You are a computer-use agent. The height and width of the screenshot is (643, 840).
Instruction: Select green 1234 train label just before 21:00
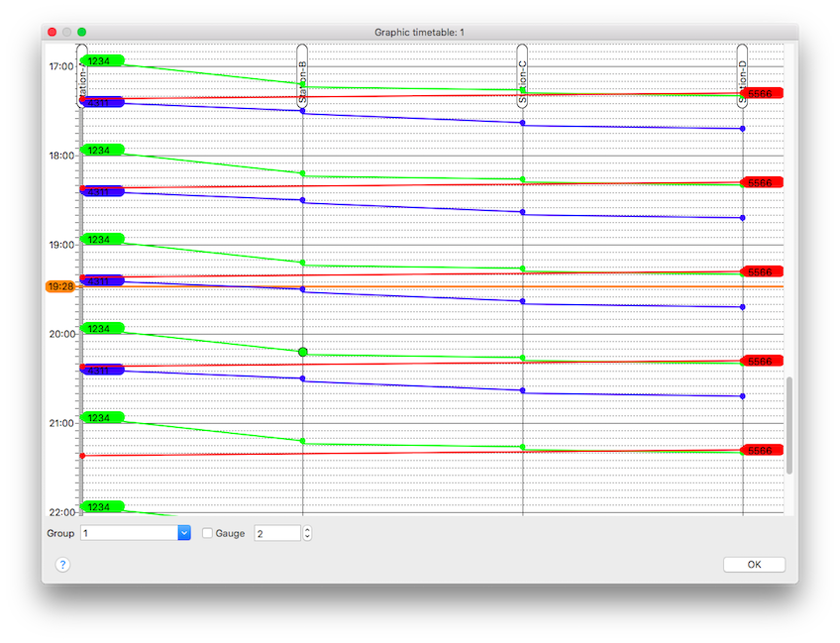(100, 418)
